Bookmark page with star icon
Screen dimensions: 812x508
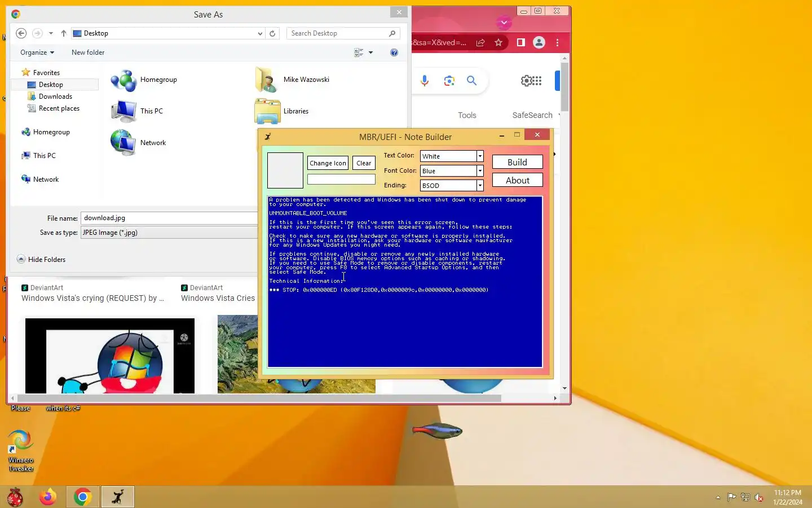[498, 42]
